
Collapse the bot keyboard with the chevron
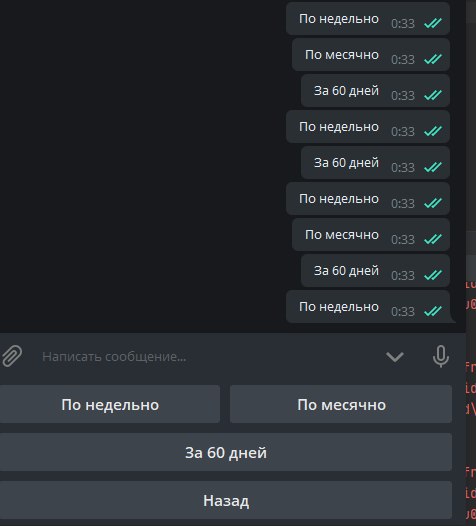click(x=394, y=357)
